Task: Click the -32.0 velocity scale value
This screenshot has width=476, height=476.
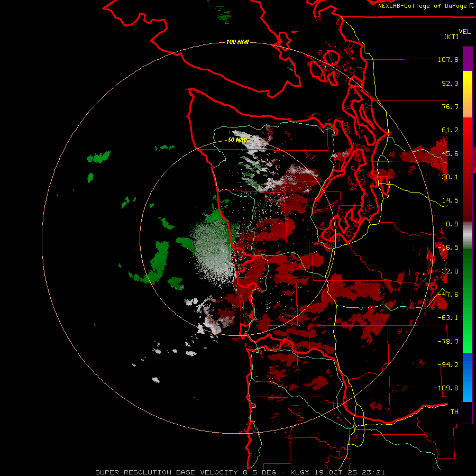Action: (448, 271)
